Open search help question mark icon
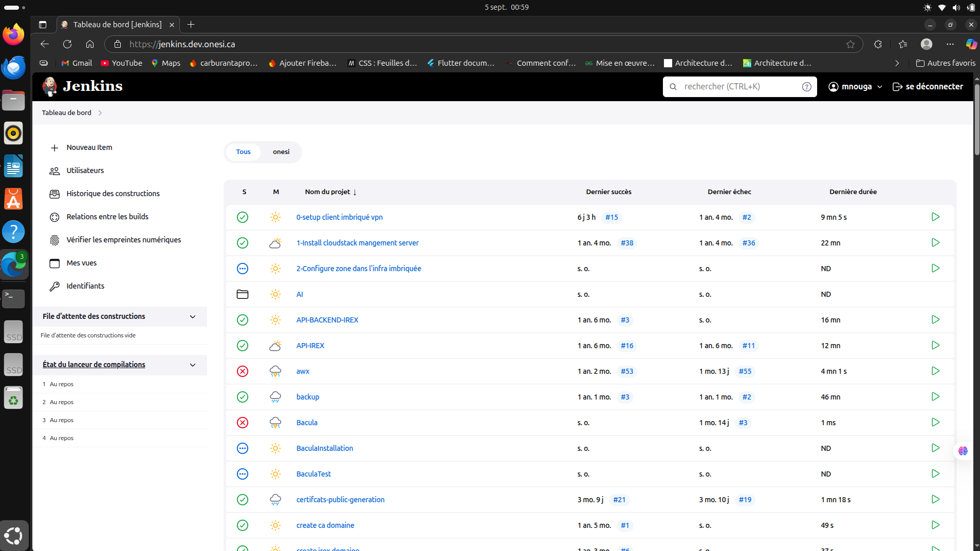Screen dimensions: 980x551 [x=807, y=87]
